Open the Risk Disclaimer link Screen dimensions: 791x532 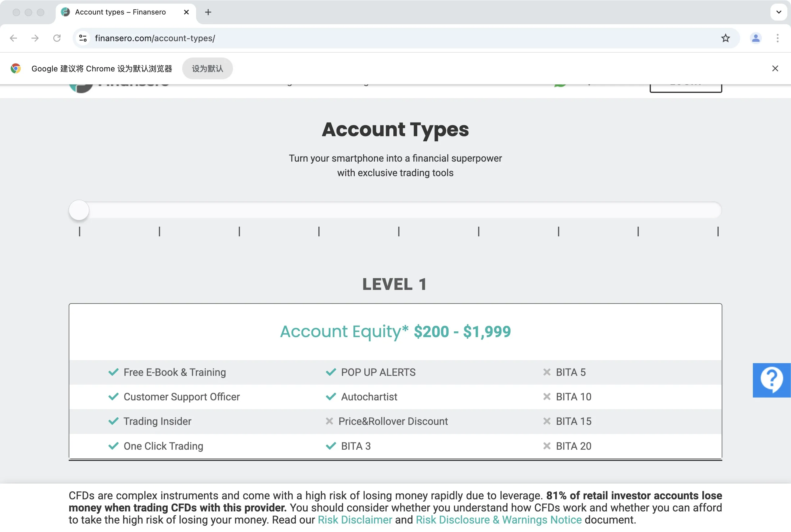pyautogui.click(x=355, y=520)
